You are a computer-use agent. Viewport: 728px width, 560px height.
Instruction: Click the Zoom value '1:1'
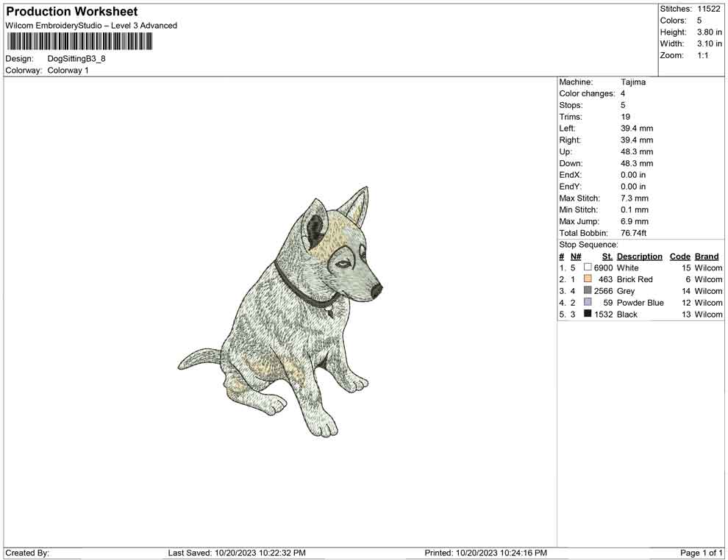703,55
